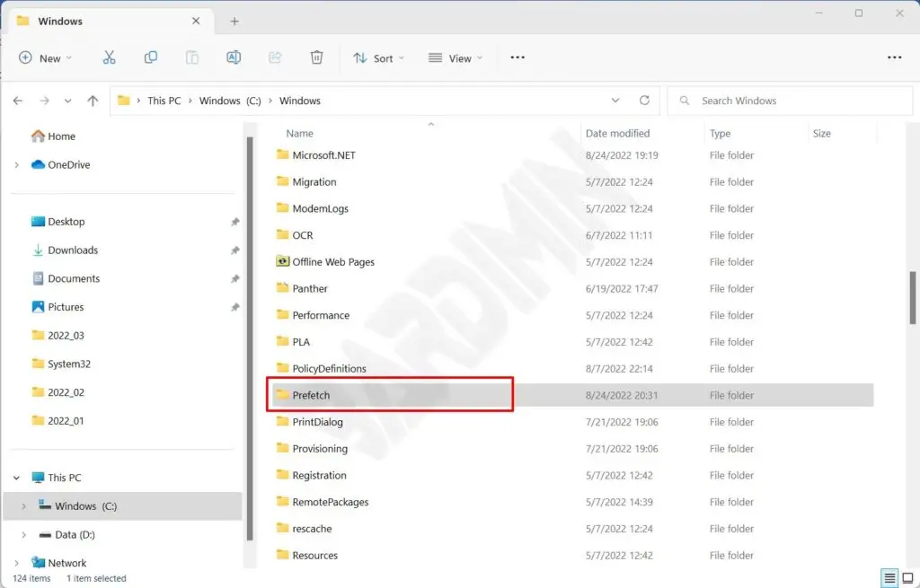
Task: Expand address bar history dropdown
Action: [615, 101]
